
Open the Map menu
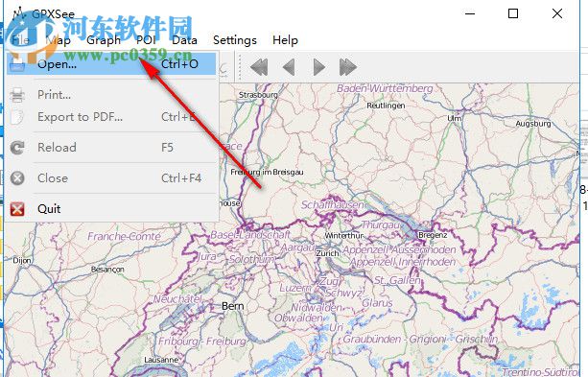(59, 40)
